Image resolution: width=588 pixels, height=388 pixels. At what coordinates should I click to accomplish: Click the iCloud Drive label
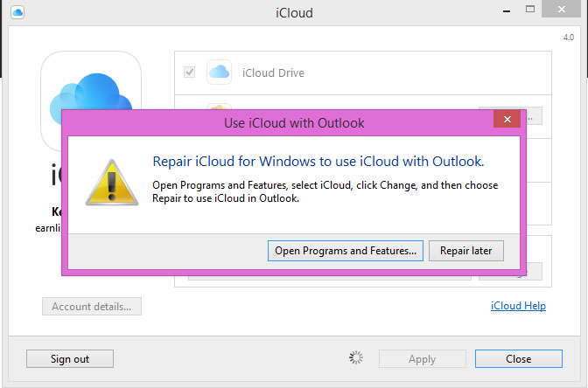tap(273, 73)
